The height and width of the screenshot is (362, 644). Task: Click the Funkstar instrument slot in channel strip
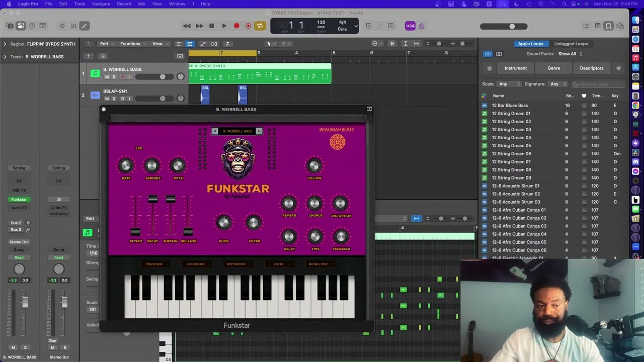coord(19,200)
